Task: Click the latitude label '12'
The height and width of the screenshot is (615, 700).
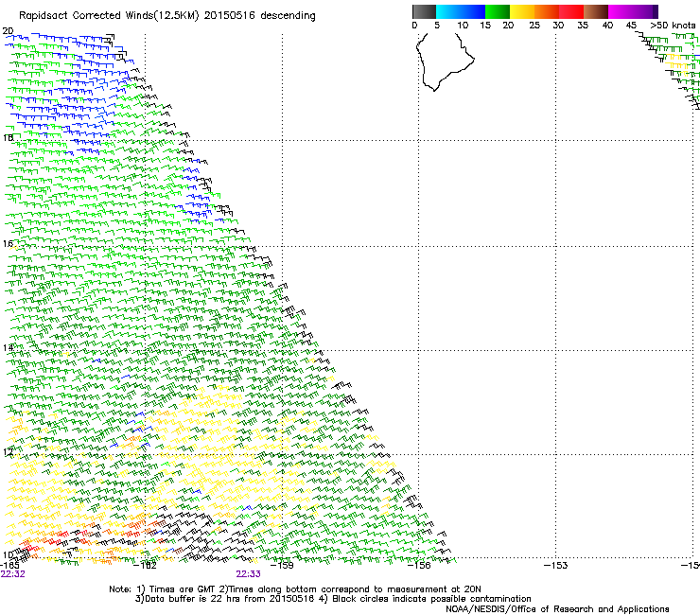Action: click(8, 451)
